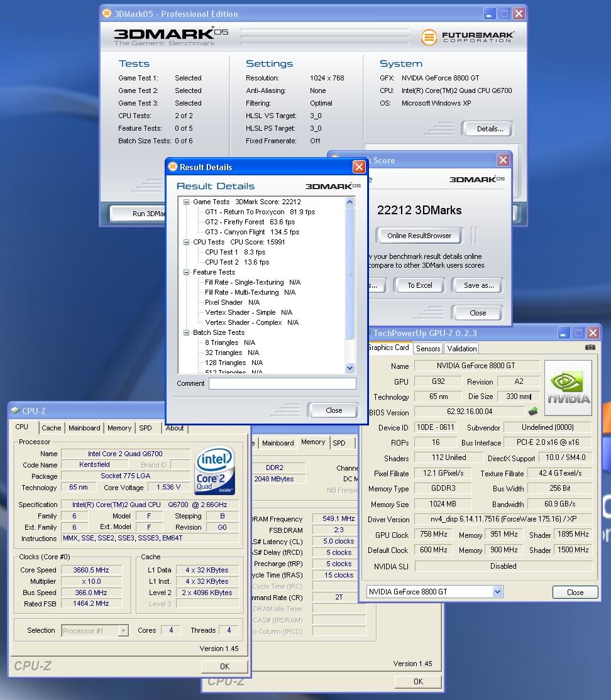The width and height of the screenshot is (611, 700).
Task: Select GT3 - Canyon Flight result
Action: coord(252,232)
